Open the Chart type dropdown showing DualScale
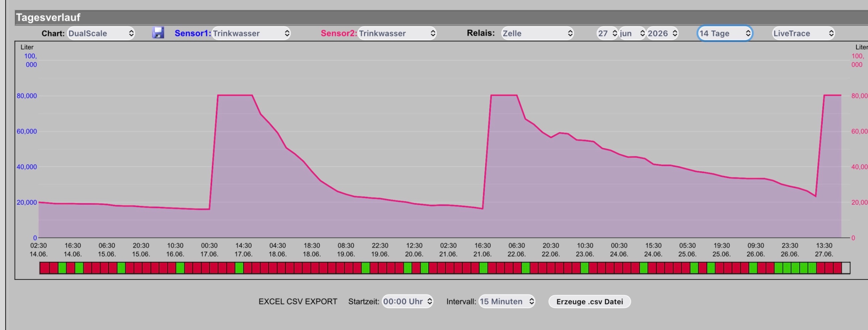This screenshot has width=868, height=330. tap(101, 33)
